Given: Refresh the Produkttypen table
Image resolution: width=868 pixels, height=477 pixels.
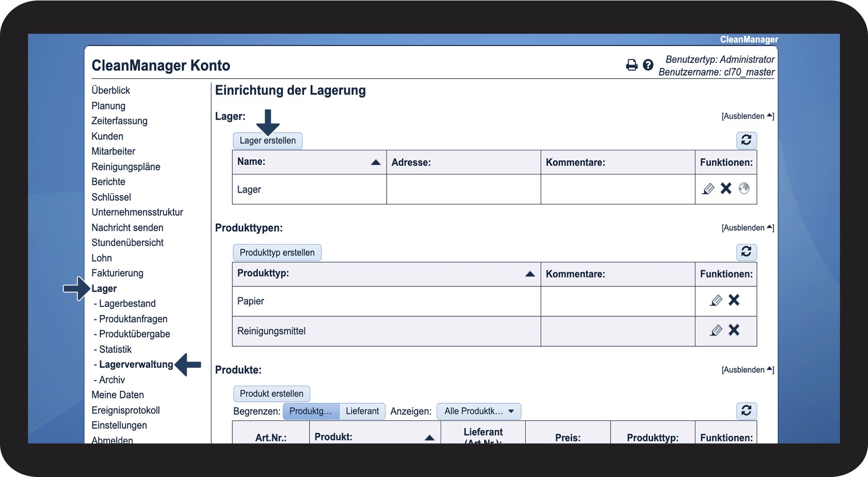Looking at the screenshot, I should [746, 252].
